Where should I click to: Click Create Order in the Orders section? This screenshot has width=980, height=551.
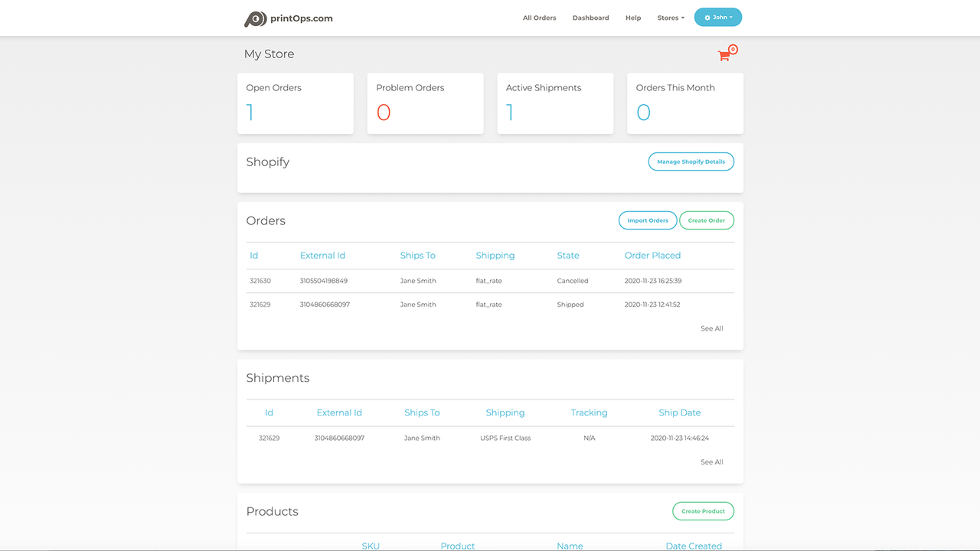pyautogui.click(x=706, y=220)
